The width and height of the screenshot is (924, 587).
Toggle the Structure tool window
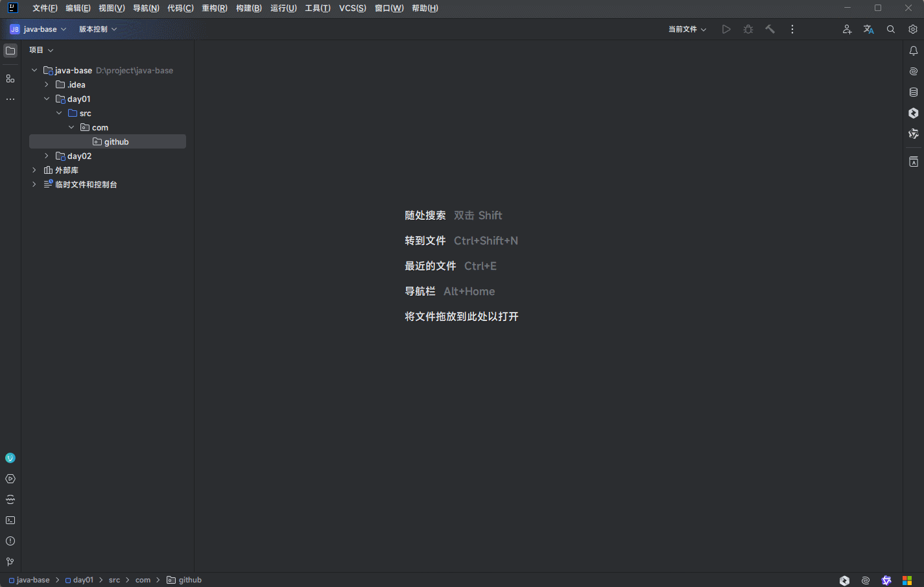click(10, 78)
